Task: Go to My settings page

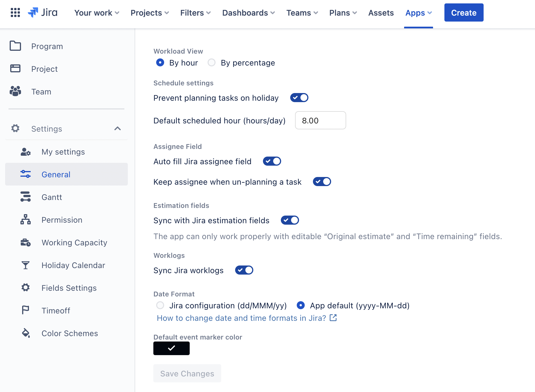Action: tap(66, 152)
